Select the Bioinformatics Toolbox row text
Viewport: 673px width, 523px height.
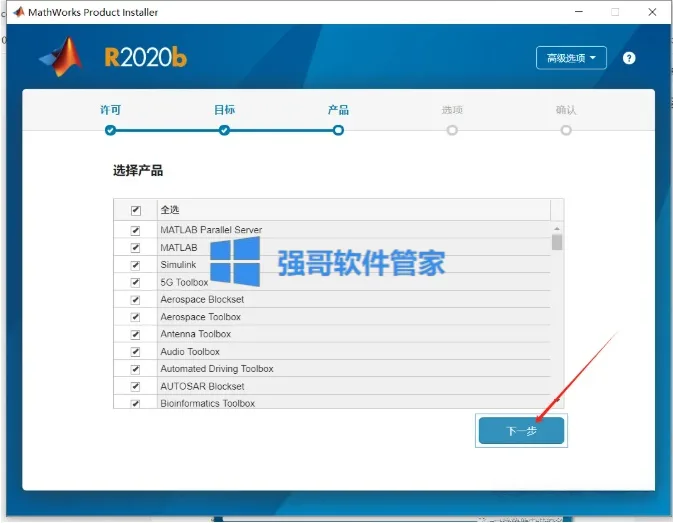point(207,403)
